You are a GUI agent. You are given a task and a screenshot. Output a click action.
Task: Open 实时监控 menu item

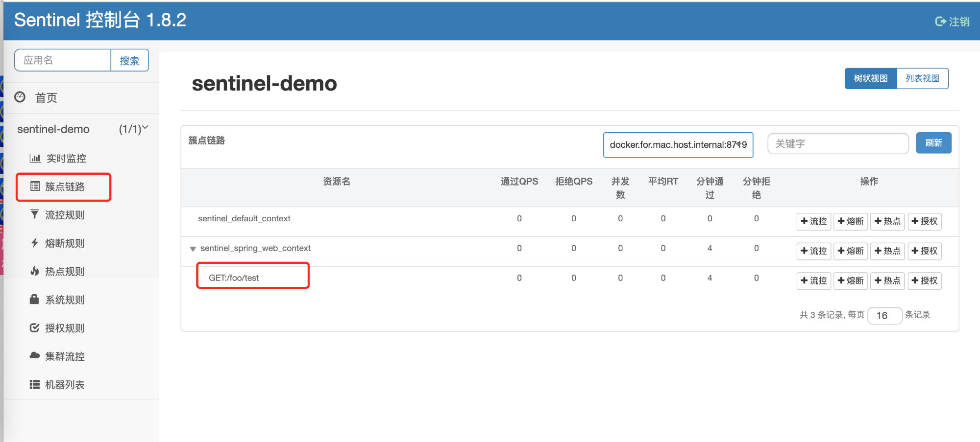point(66,158)
